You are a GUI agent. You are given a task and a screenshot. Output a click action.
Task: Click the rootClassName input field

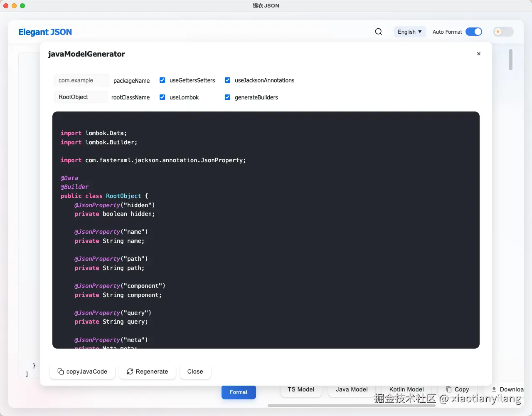(81, 97)
